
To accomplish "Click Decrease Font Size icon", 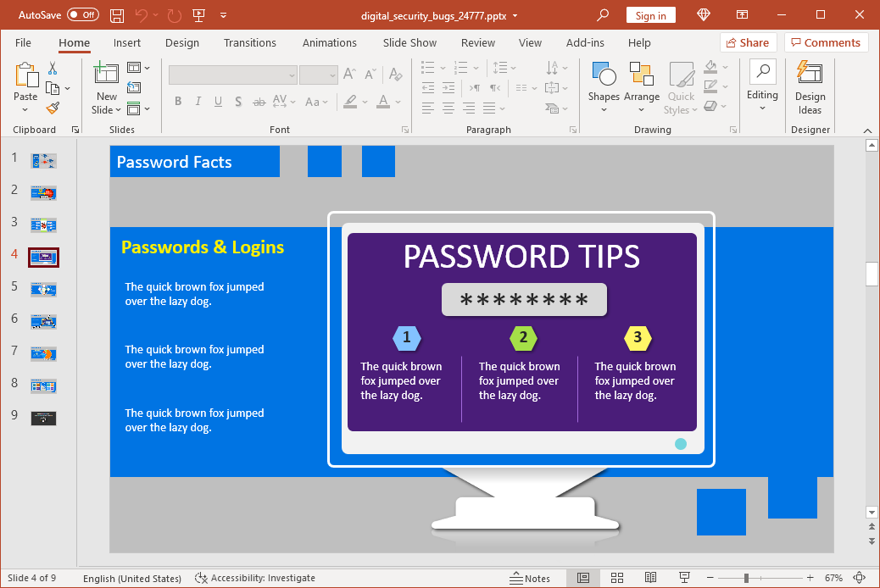I will (370, 74).
